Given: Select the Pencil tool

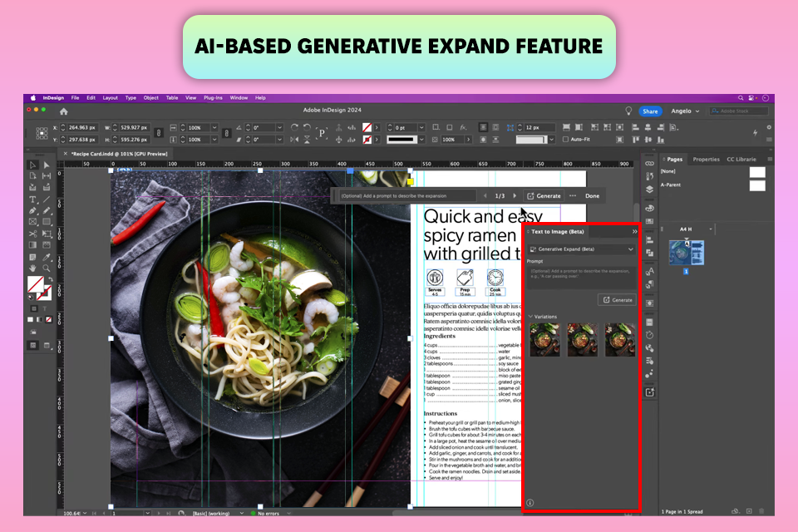Looking at the screenshot, I should tap(47, 211).
